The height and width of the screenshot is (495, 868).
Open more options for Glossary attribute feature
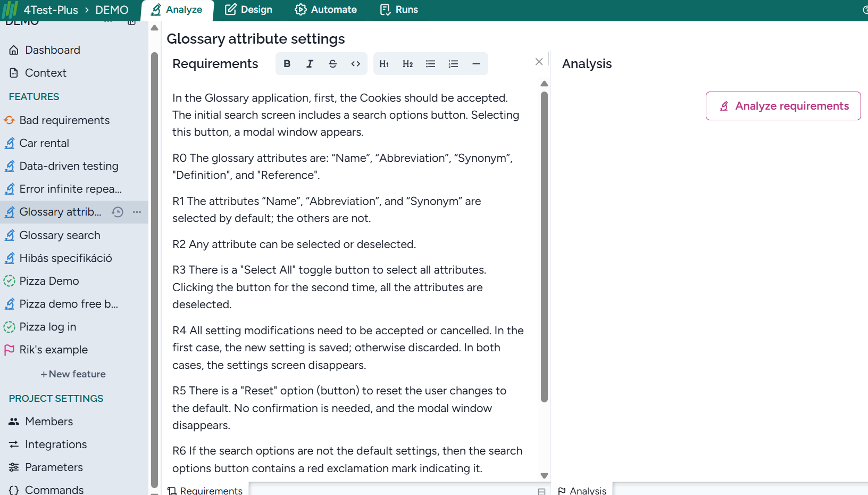pos(137,212)
